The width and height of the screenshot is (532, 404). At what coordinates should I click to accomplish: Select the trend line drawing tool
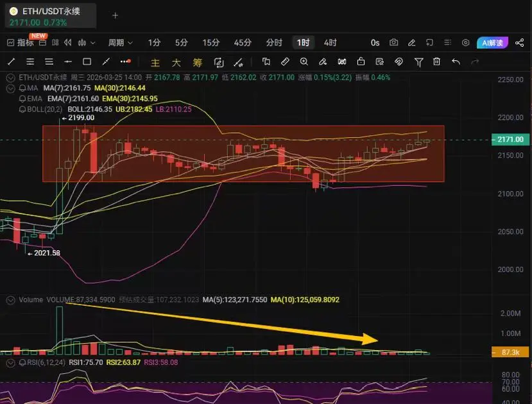11,62
